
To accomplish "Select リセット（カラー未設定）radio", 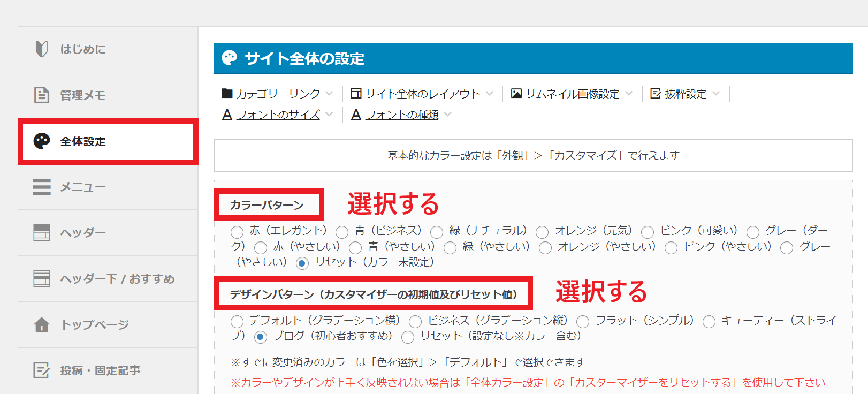I will pyautogui.click(x=302, y=263).
